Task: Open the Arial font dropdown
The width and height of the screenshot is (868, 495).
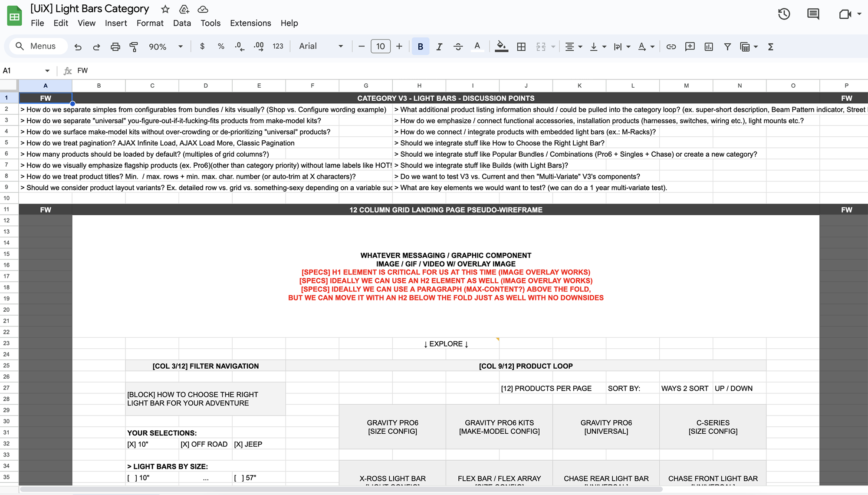Action: [321, 46]
